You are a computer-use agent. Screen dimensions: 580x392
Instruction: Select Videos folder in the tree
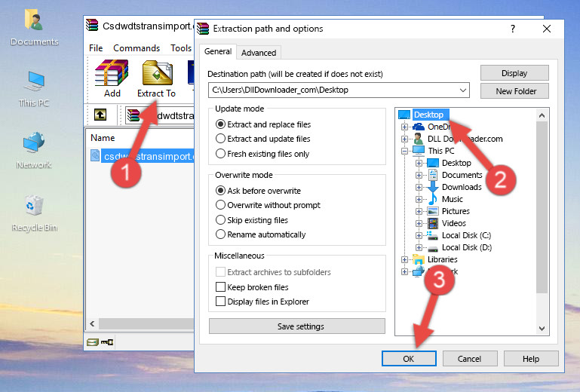(x=454, y=223)
